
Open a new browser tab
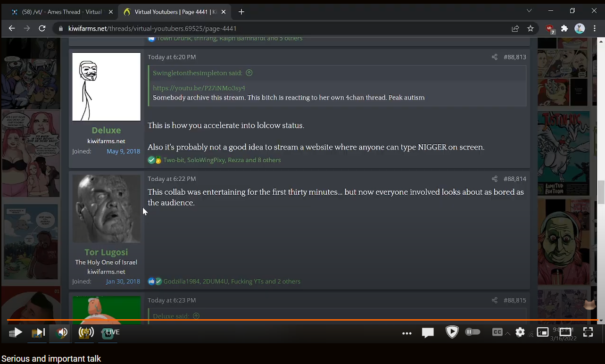coord(241,12)
